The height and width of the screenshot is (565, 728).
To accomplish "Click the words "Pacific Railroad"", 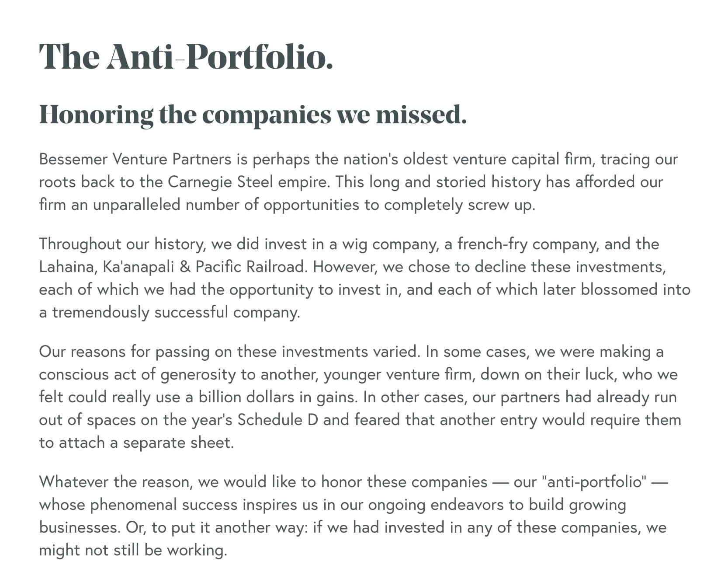I will [250, 267].
